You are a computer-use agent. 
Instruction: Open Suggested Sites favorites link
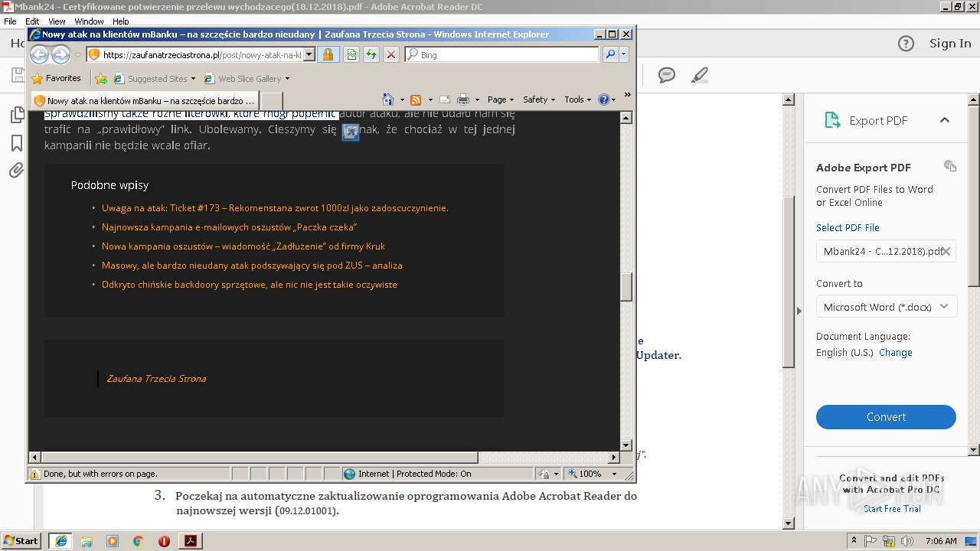click(x=154, y=78)
